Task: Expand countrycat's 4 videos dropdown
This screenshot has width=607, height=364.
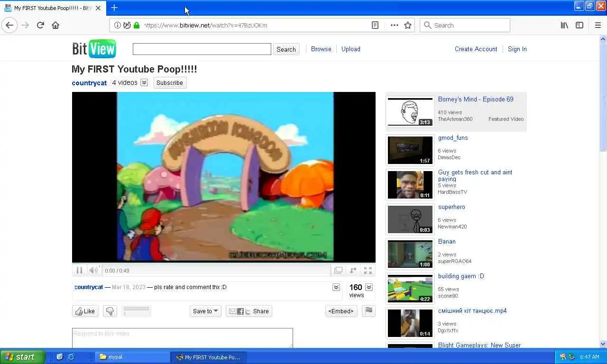Action: [144, 82]
